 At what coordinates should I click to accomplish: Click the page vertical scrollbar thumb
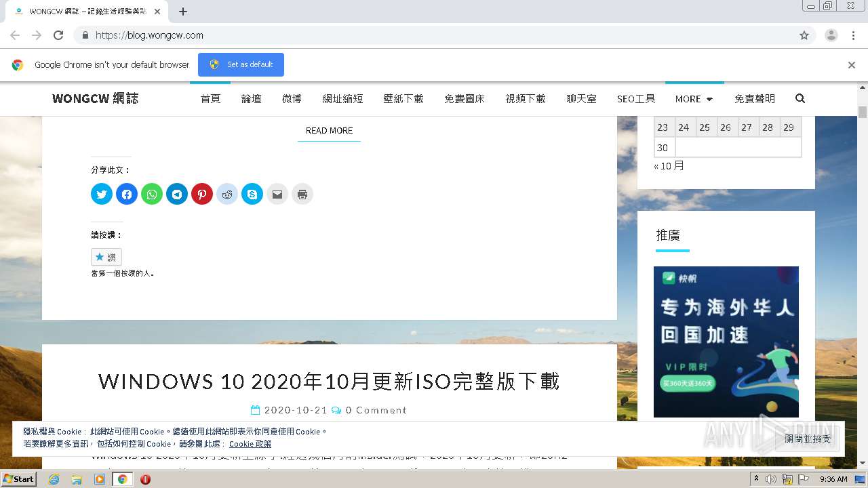tap(863, 112)
